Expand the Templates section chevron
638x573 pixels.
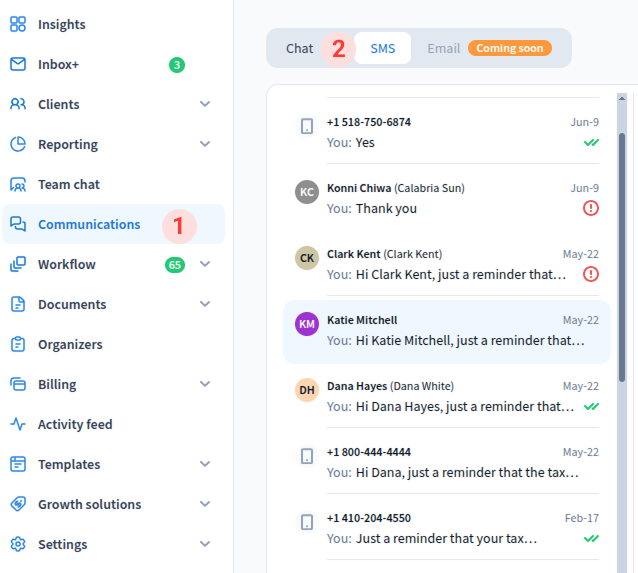tap(205, 464)
